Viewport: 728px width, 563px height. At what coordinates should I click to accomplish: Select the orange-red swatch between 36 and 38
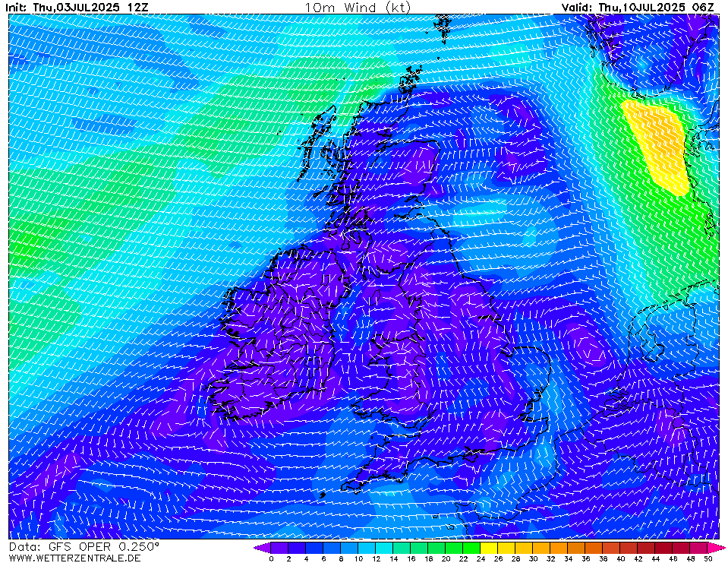click(594, 548)
